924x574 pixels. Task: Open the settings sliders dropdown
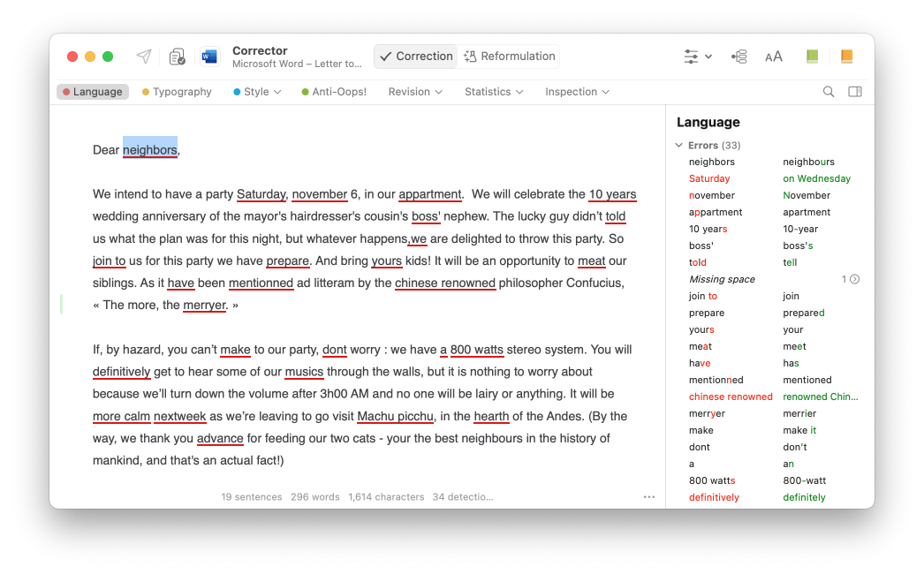[697, 57]
